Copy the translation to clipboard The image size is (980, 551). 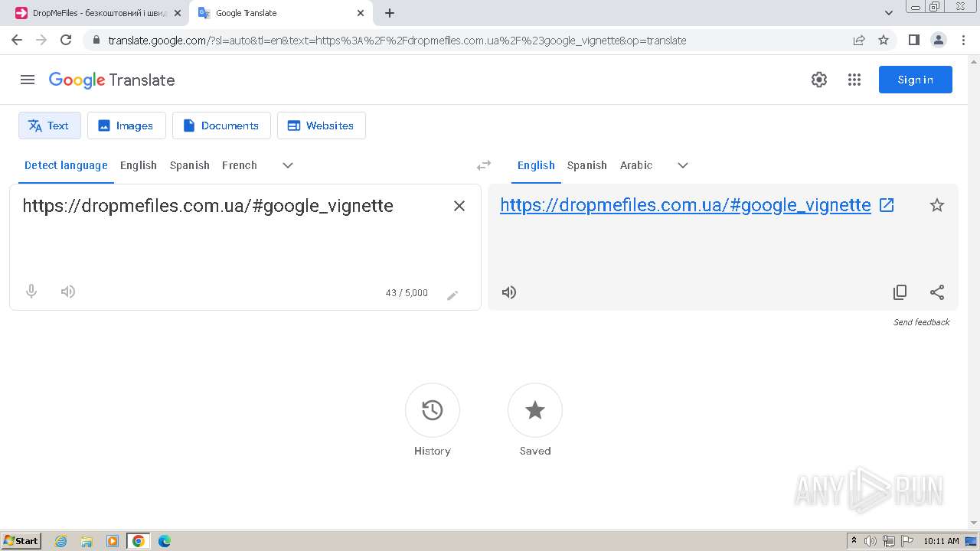coord(900,292)
